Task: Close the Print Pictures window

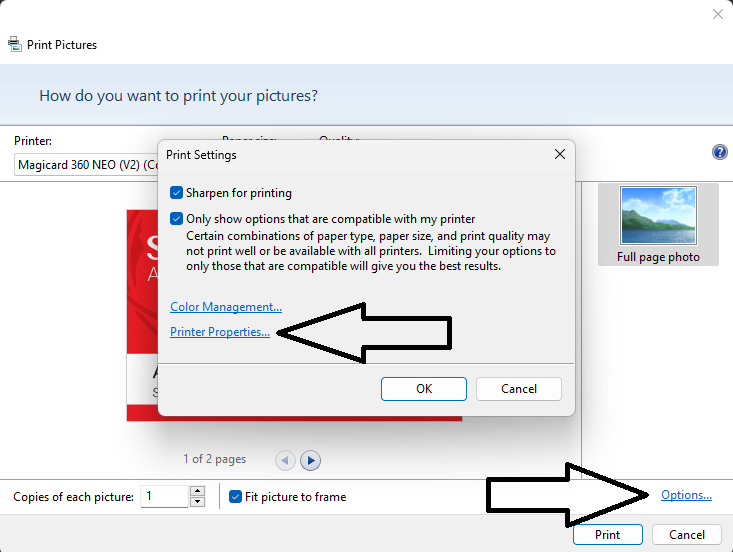Action: (717, 14)
